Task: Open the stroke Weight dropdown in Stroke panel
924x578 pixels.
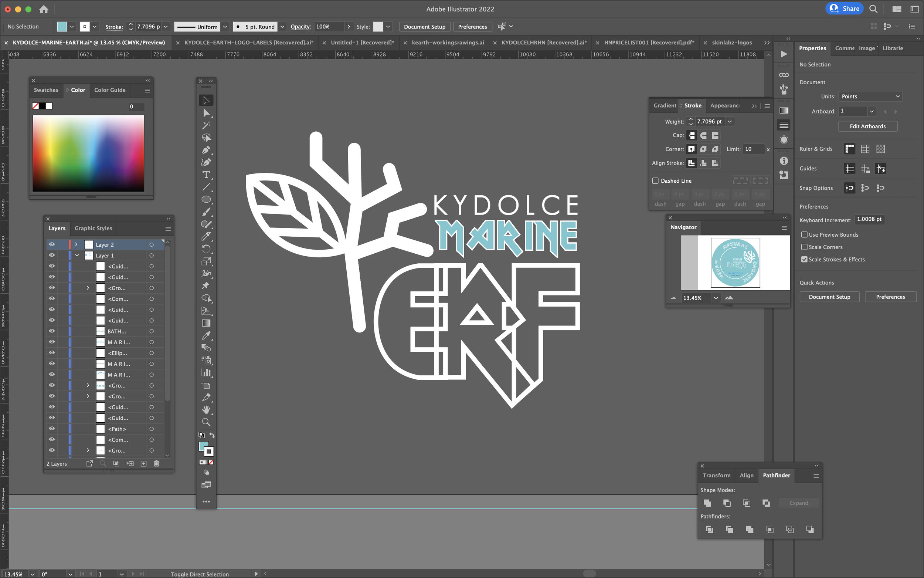Action: (x=730, y=122)
